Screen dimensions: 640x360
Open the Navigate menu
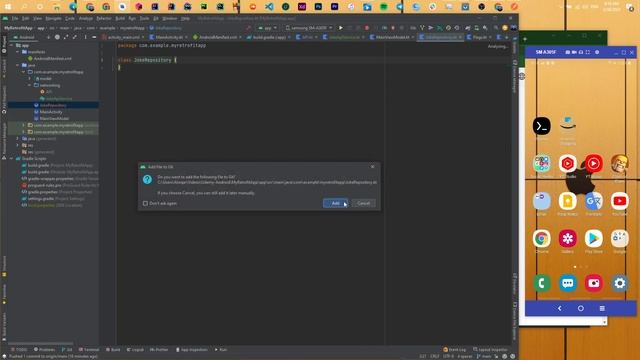pos(53,18)
